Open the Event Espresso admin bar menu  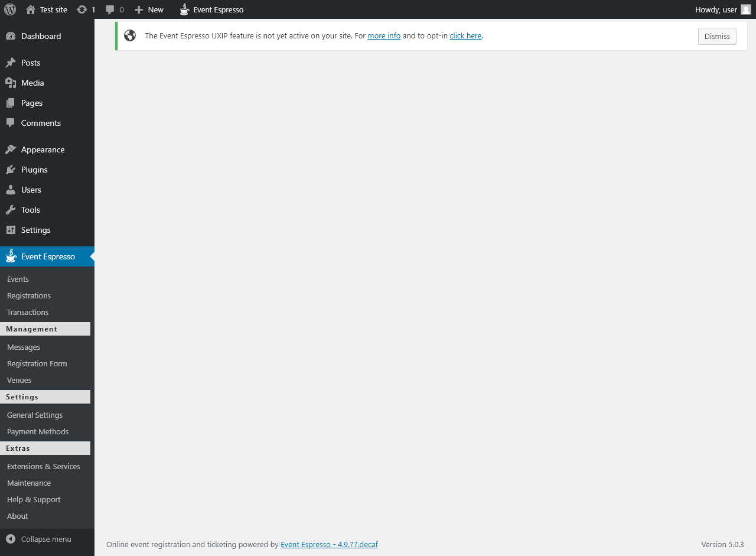(x=211, y=9)
